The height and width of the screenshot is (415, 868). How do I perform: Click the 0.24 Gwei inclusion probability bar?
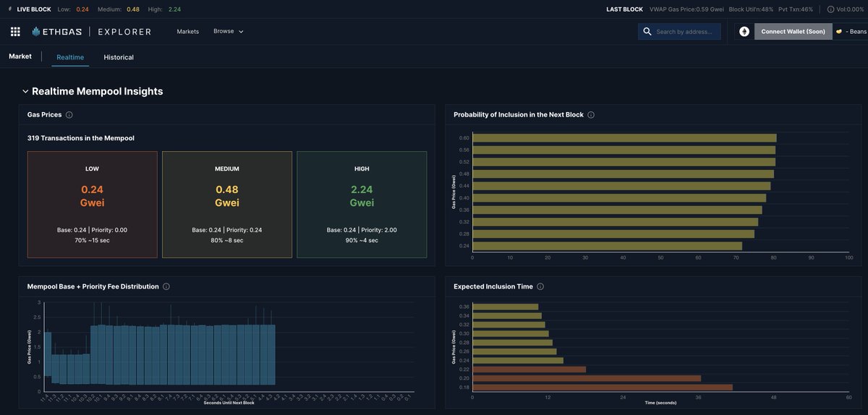click(607, 246)
